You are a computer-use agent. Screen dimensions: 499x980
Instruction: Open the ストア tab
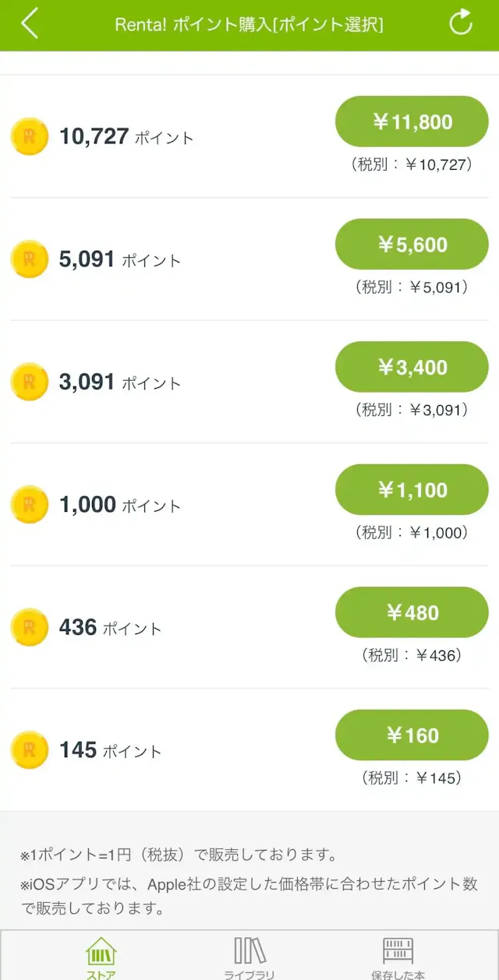(x=101, y=957)
